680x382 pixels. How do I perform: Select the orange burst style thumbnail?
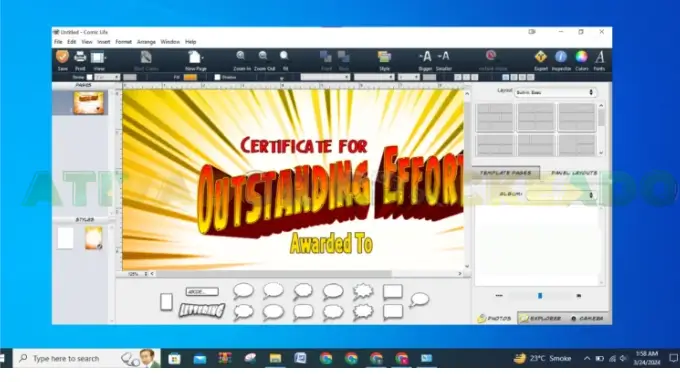click(94, 238)
